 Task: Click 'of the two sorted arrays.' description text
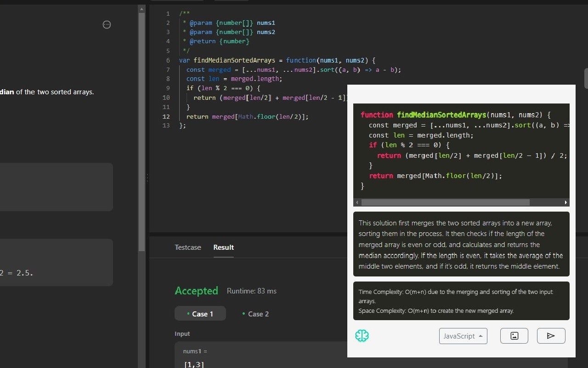click(55, 92)
